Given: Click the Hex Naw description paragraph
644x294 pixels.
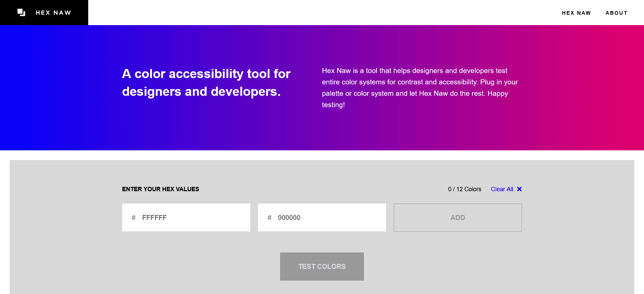Looking at the screenshot, I should pyautogui.click(x=419, y=82).
